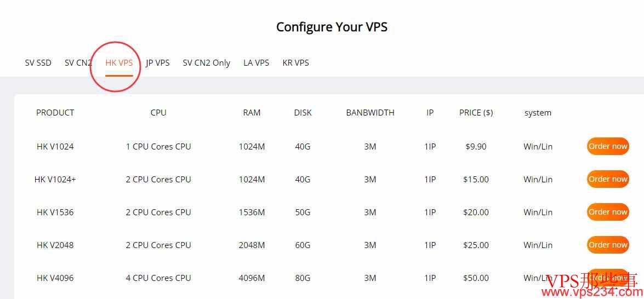Switch to the SV SSD tab
644x299 pixels.
[x=38, y=63]
